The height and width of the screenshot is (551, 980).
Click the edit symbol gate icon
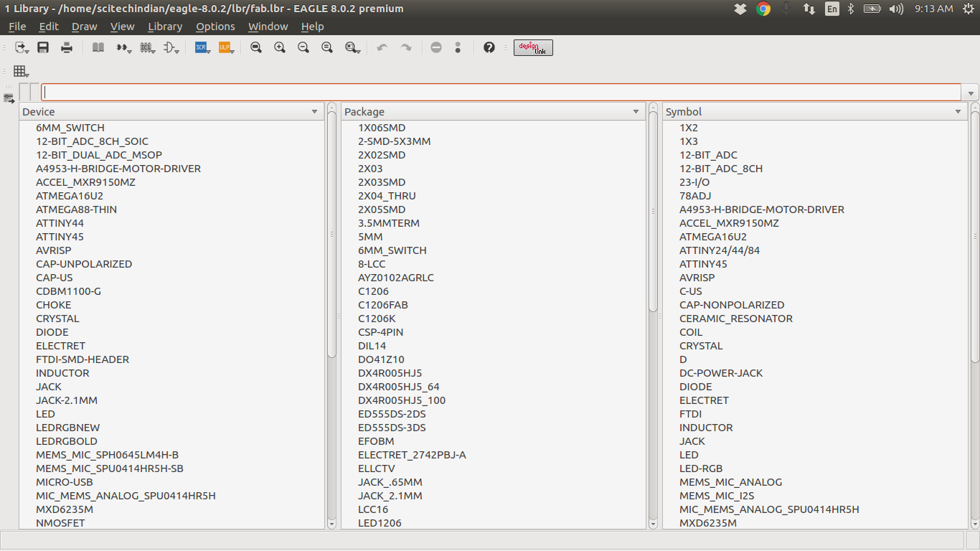coord(170,47)
